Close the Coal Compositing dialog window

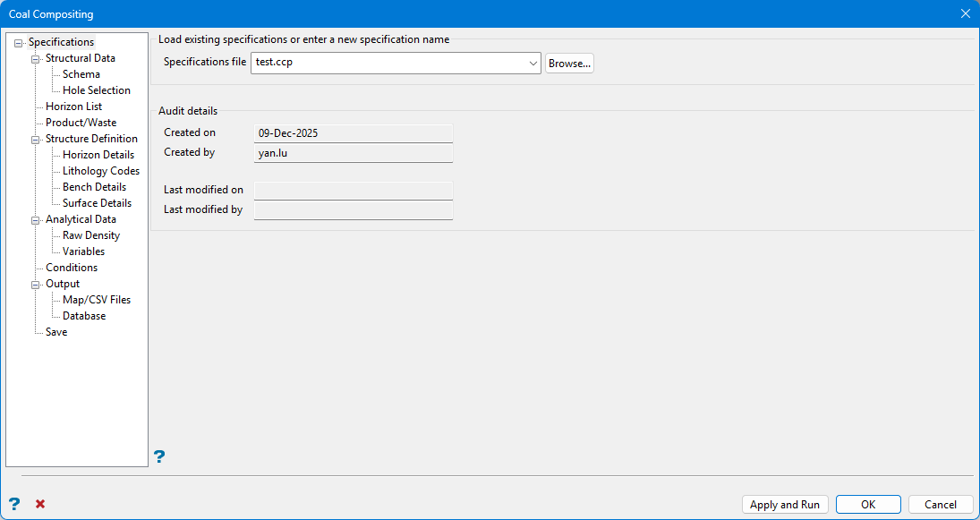point(965,13)
